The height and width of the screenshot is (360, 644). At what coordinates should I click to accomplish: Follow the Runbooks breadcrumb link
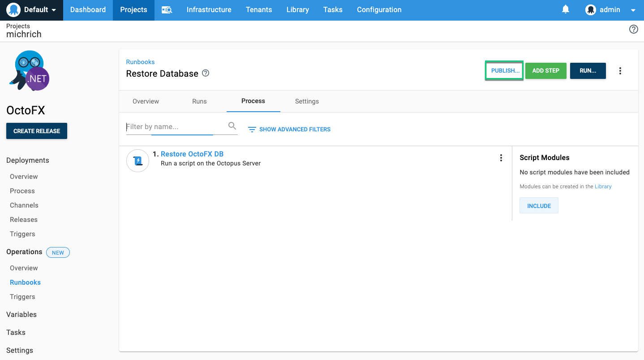point(140,62)
